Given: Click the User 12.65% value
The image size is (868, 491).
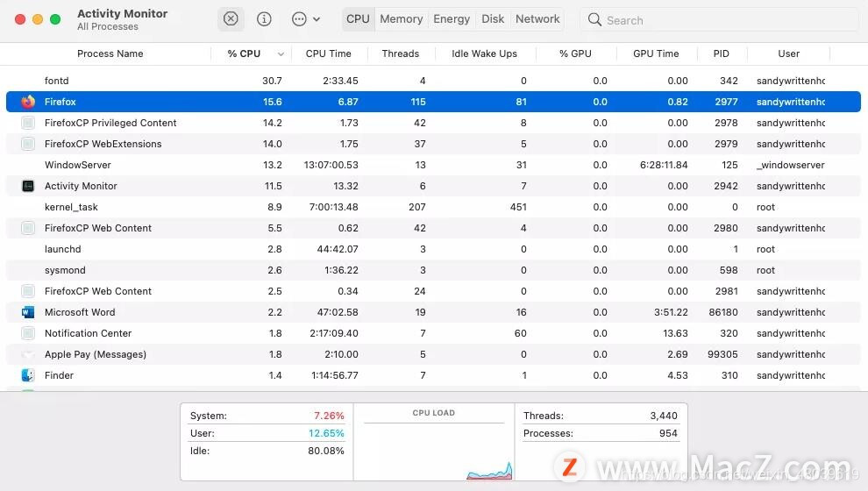Looking at the screenshot, I should (x=326, y=433).
